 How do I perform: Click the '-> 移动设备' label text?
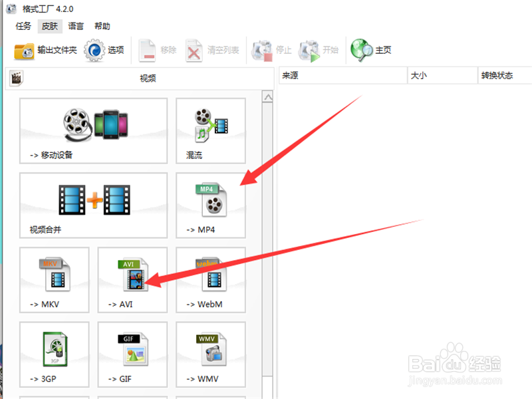(x=51, y=155)
